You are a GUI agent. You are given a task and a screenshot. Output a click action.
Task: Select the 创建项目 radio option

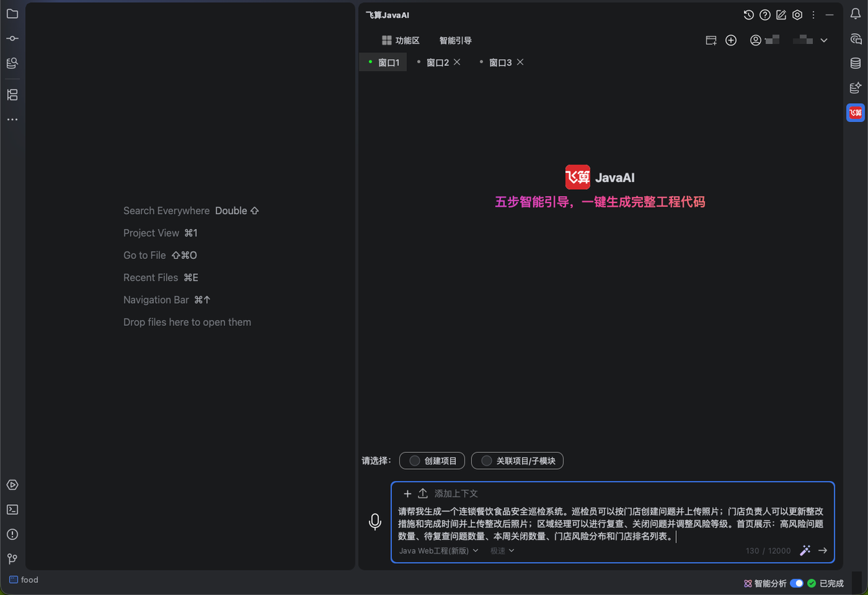pyautogui.click(x=432, y=461)
